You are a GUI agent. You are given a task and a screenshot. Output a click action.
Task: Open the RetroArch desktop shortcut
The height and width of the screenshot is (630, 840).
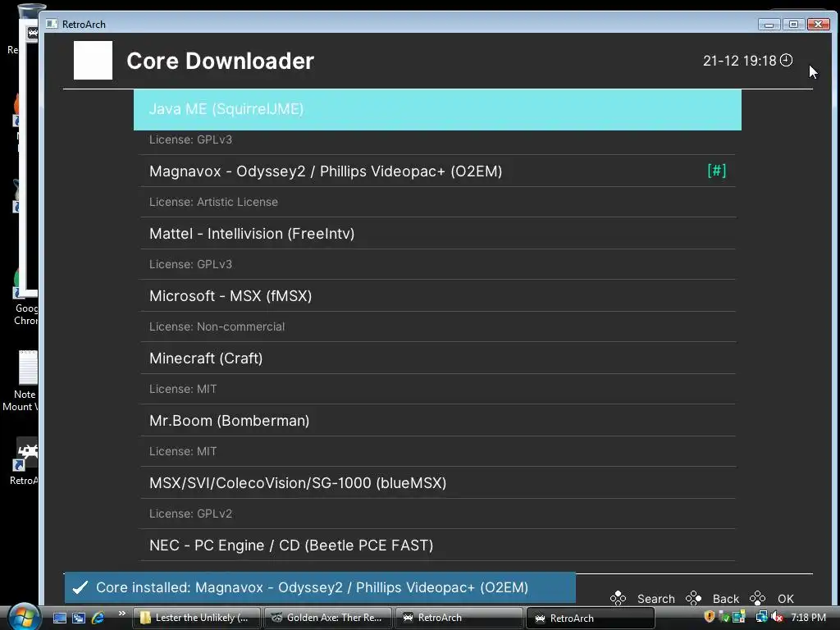(24, 462)
